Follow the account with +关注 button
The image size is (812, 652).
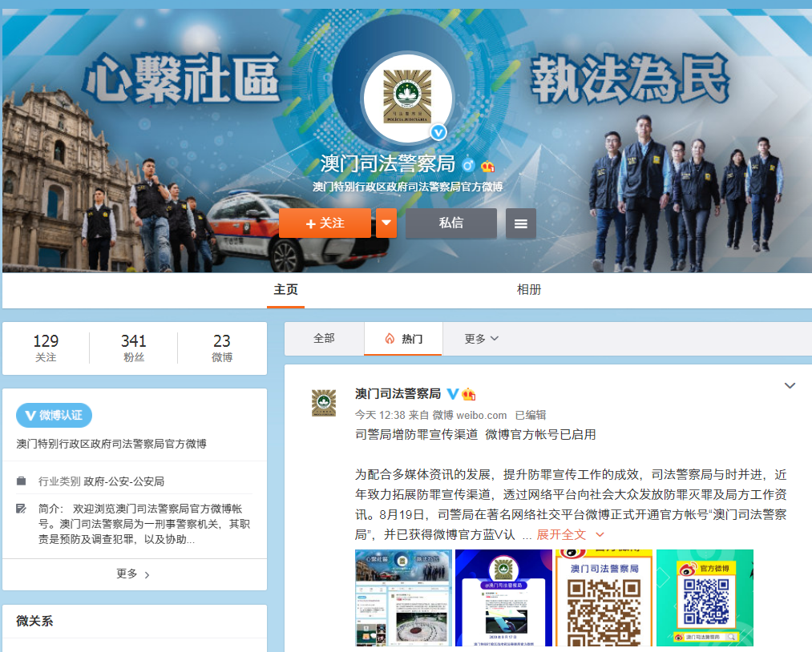[x=325, y=223]
